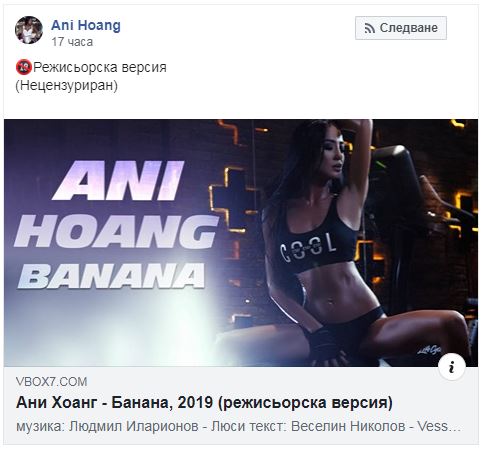Image resolution: width=488 pixels, height=449 pixels.
Task: Click the VBOX7.COM source domain
Action: click(51, 382)
